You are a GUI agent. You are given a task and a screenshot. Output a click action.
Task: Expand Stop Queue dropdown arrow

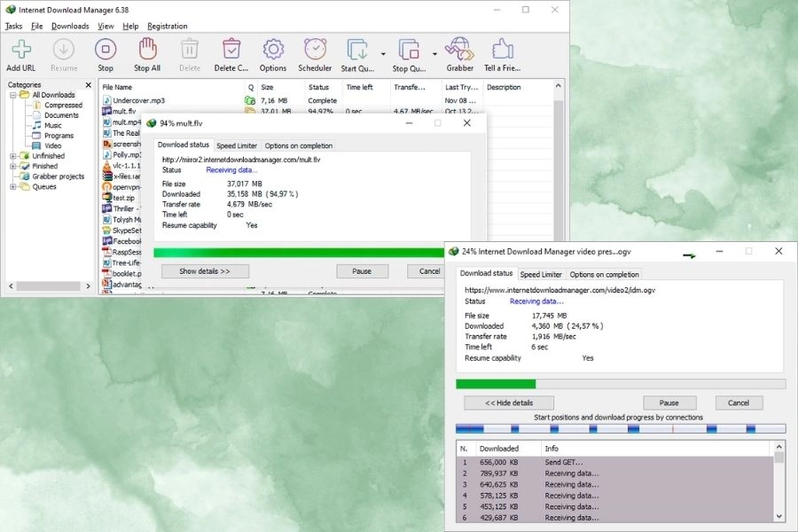click(x=434, y=54)
